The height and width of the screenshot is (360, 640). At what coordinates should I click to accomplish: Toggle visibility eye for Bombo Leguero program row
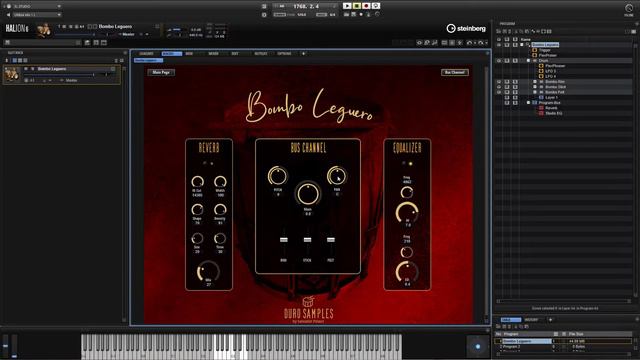(499, 45)
